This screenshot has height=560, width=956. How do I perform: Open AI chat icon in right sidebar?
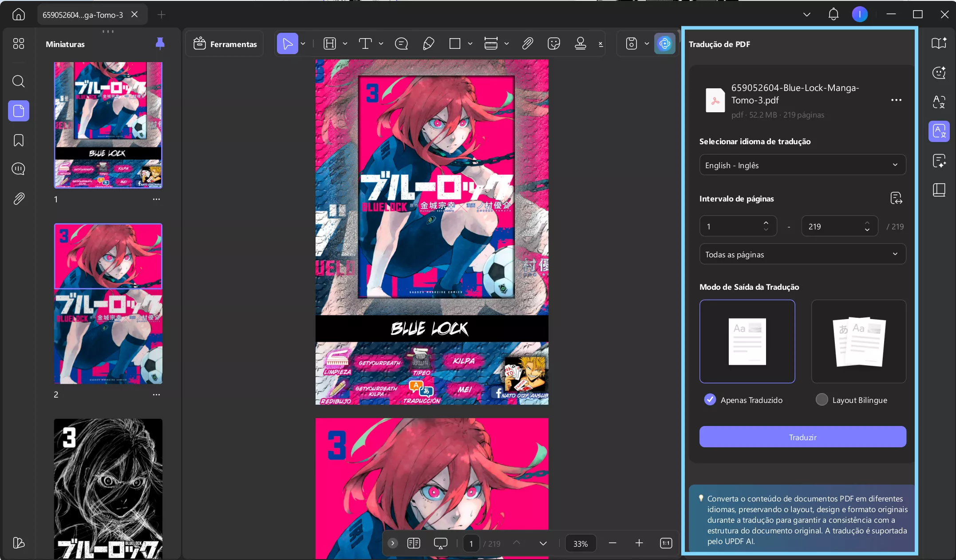pyautogui.click(x=939, y=72)
